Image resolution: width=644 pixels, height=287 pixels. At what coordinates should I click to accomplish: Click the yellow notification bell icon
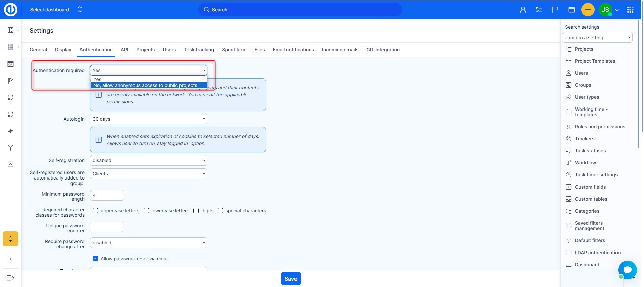click(x=10, y=239)
